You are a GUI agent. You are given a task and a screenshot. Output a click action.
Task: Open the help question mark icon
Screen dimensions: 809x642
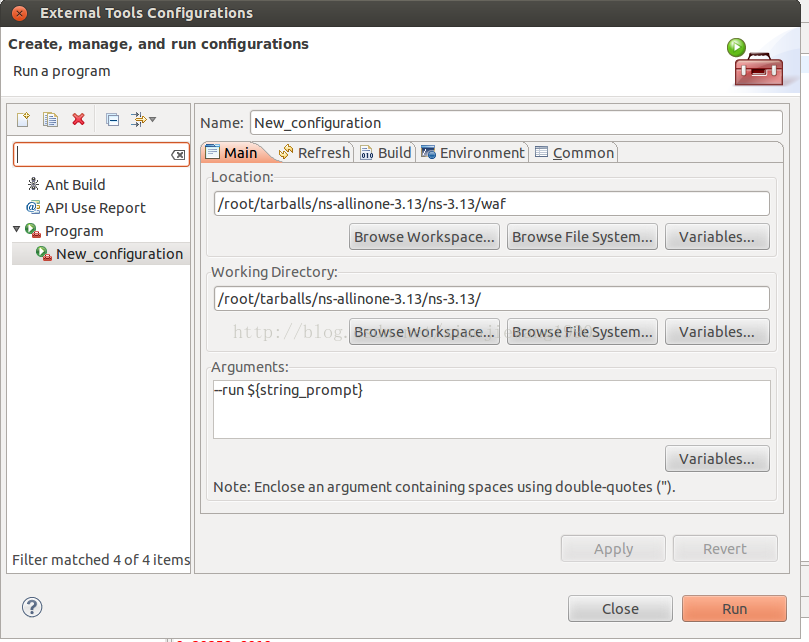32,607
